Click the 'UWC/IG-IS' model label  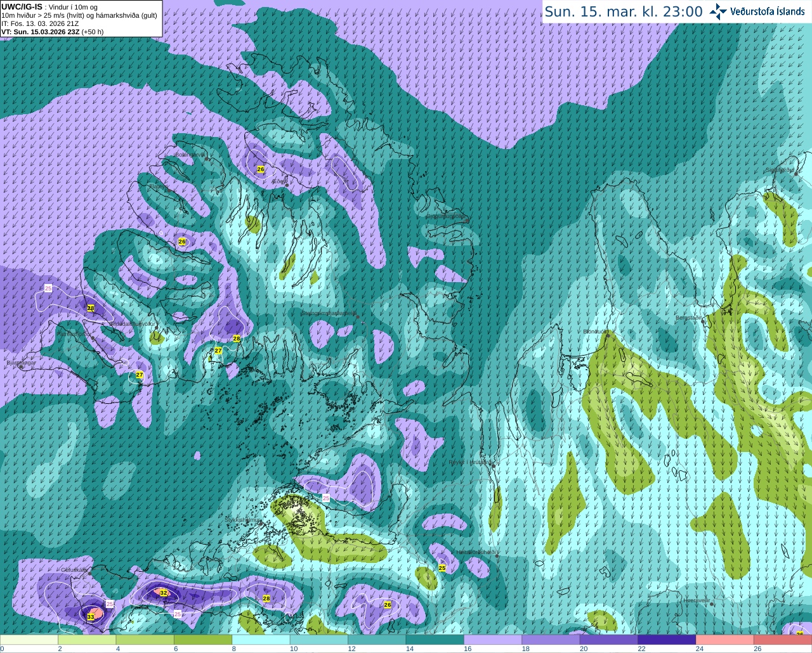pos(22,6)
